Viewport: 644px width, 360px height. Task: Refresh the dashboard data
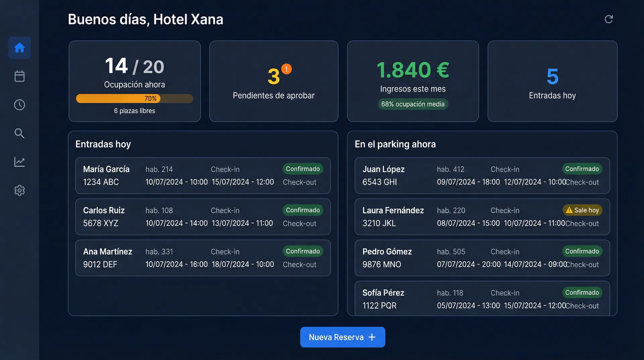pyautogui.click(x=608, y=19)
